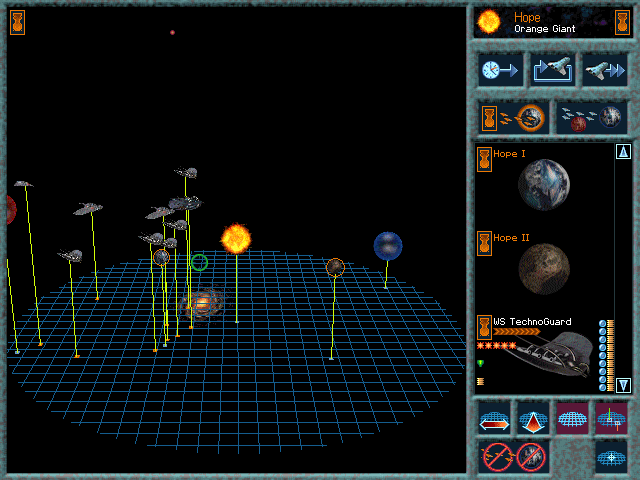Select the blue planet on the map
Viewport: 640px width, 480px height.
pyautogui.click(x=388, y=246)
